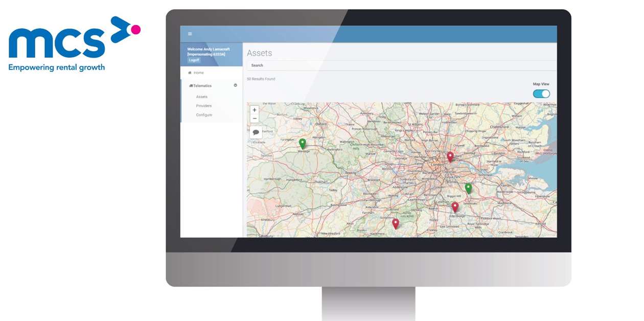Click inside the Search field

(x=307, y=65)
